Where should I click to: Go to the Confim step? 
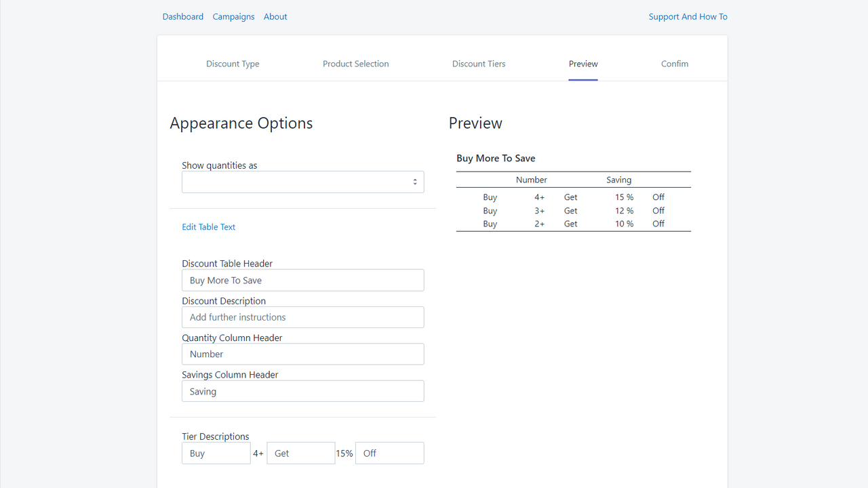click(674, 64)
